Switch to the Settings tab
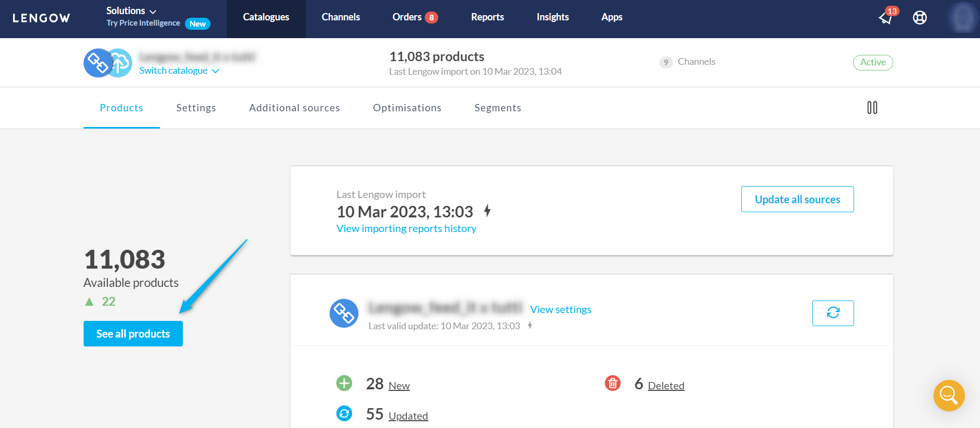This screenshot has height=428, width=980. (196, 108)
